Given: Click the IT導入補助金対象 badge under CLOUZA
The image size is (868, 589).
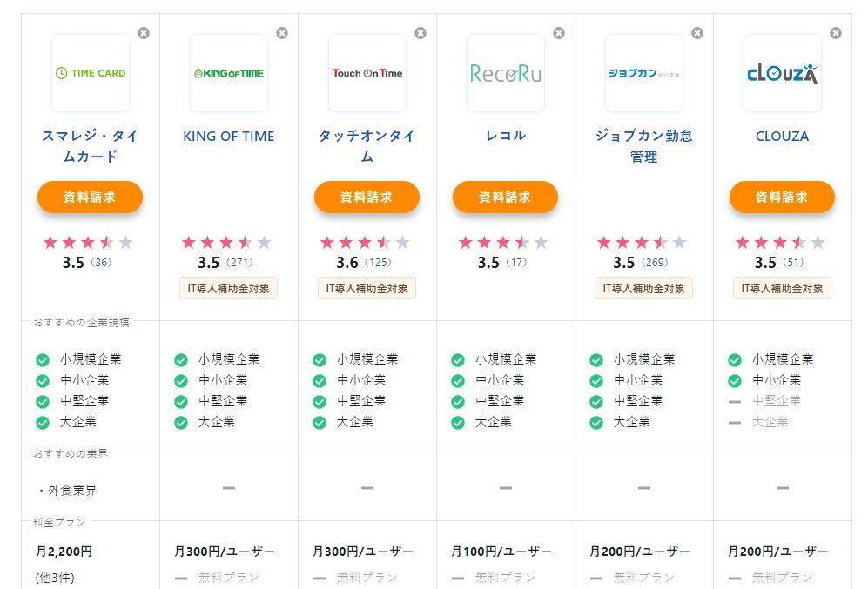Looking at the screenshot, I should [782, 288].
